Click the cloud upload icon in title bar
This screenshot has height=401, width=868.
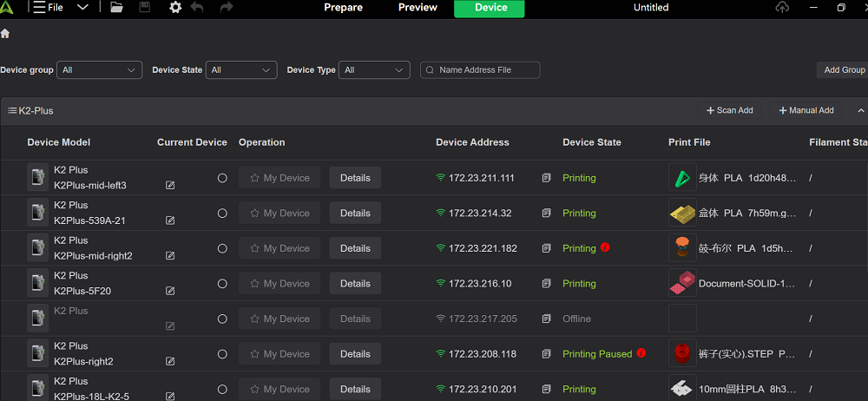pos(783,8)
